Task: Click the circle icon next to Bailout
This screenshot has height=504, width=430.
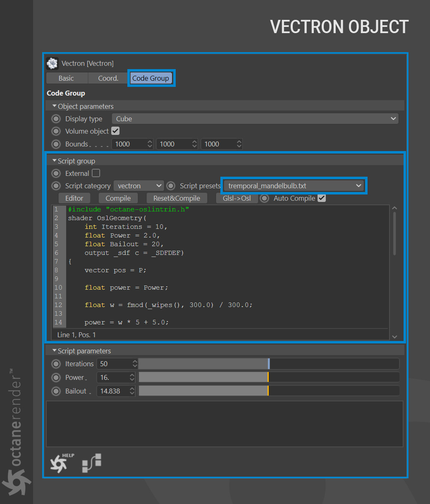Action: point(56,391)
